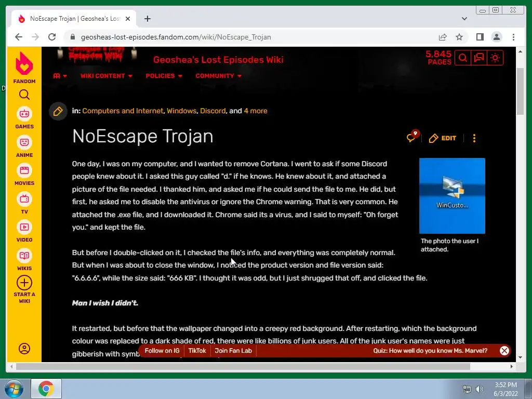
Task: Open the Chrome side panel icon
Action: pyautogui.click(x=480, y=37)
